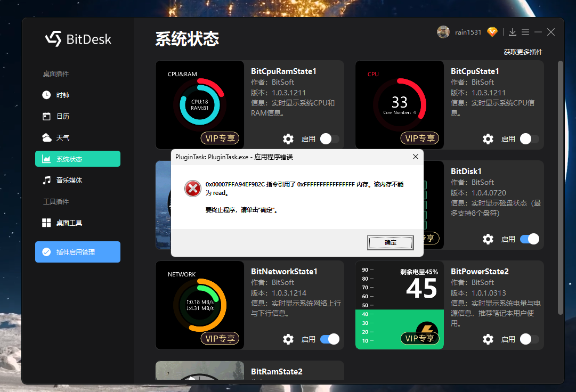Close the PluginTask error dialog

416,157
